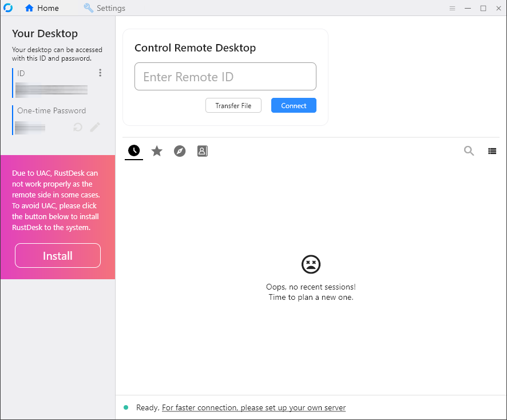The height and width of the screenshot is (420, 507).
Task: Open the address book icon
Action: pyautogui.click(x=202, y=150)
